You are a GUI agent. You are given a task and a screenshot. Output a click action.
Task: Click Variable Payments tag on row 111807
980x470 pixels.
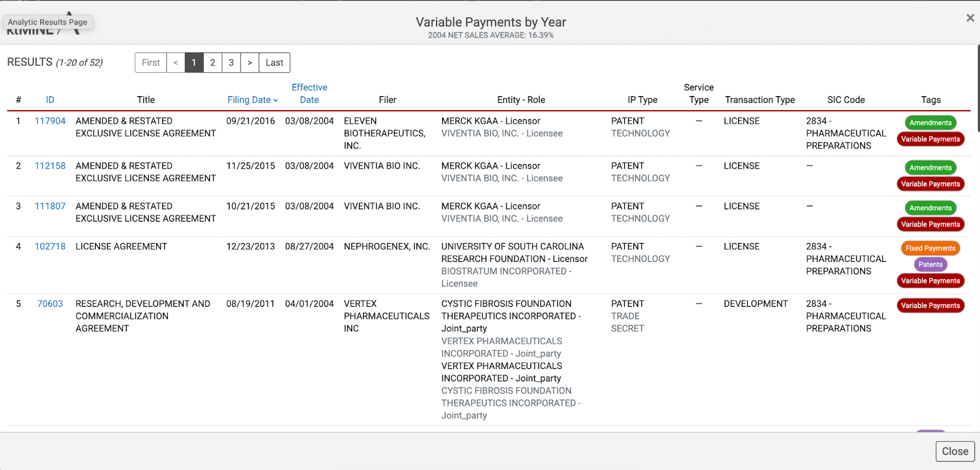[930, 225]
